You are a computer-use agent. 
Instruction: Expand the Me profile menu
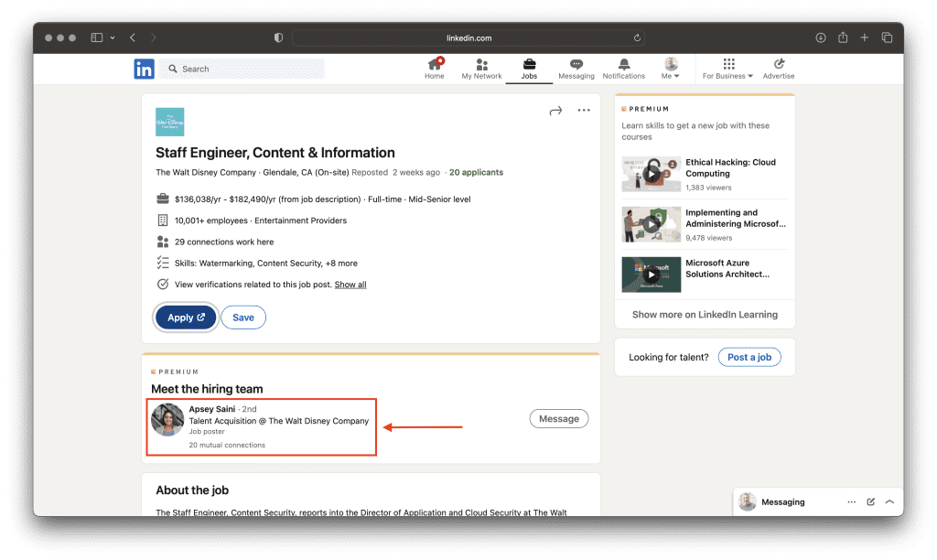point(671,69)
